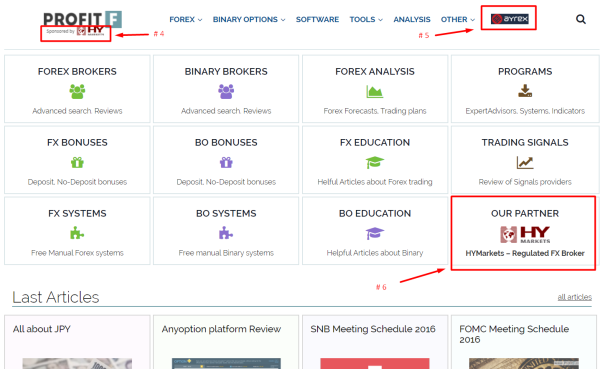This screenshot has width=600, height=369.
Task: Select the Trading Signals chart icon
Action: tap(525, 163)
